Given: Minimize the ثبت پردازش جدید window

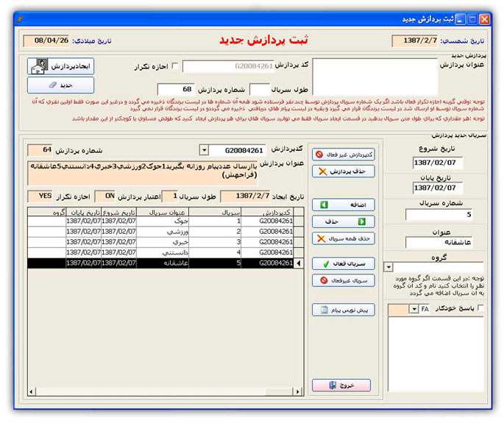Looking at the screenshot, I should point(461,20).
